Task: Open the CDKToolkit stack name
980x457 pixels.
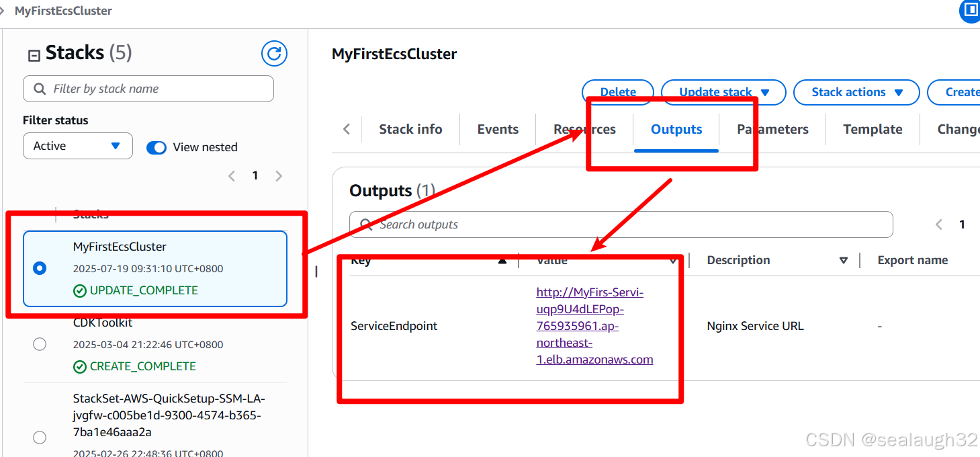Action: (103, 323)
